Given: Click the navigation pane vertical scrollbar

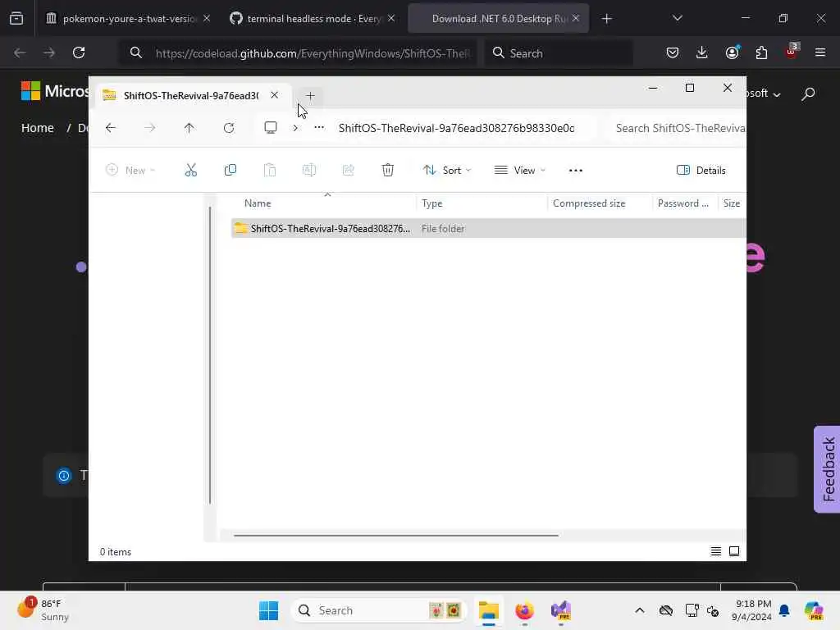Looking at the screenshot, I should coord(209,354).
